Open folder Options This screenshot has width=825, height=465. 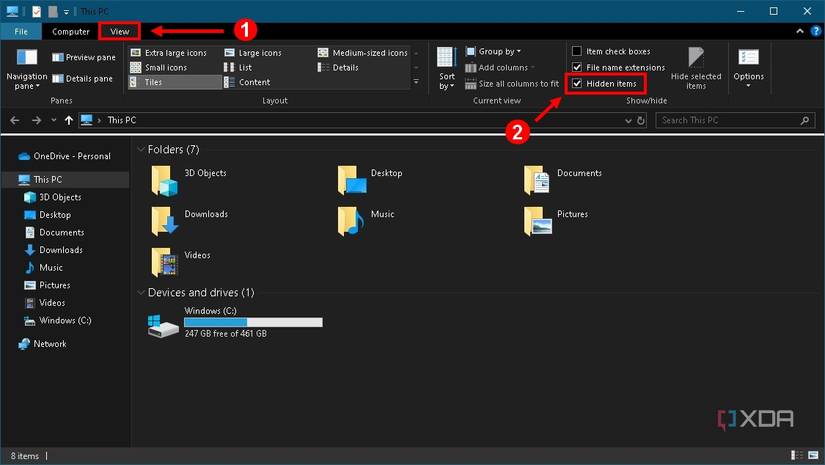click(x=748, y=67)
